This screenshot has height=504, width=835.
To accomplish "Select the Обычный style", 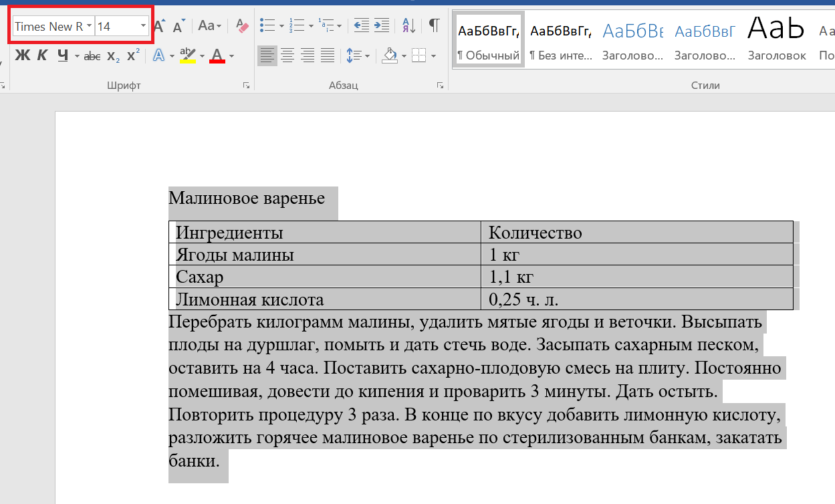I will pyautogui.click(x=489, y=38).
